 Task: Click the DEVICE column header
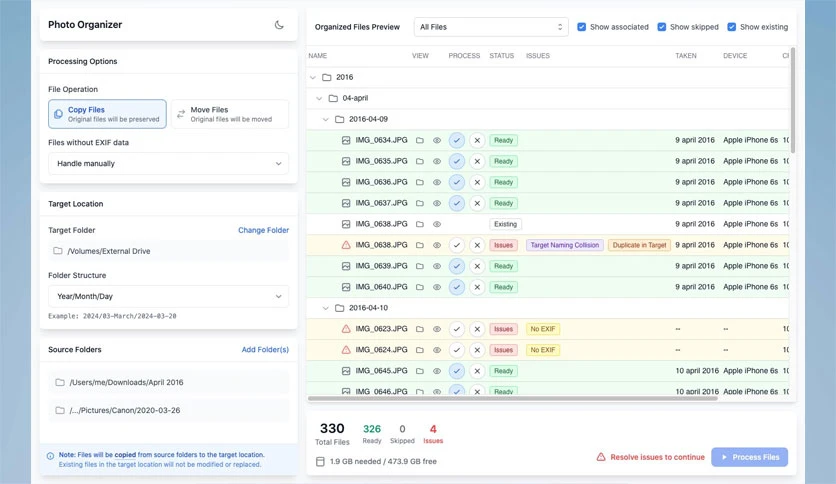pos(735,55)
